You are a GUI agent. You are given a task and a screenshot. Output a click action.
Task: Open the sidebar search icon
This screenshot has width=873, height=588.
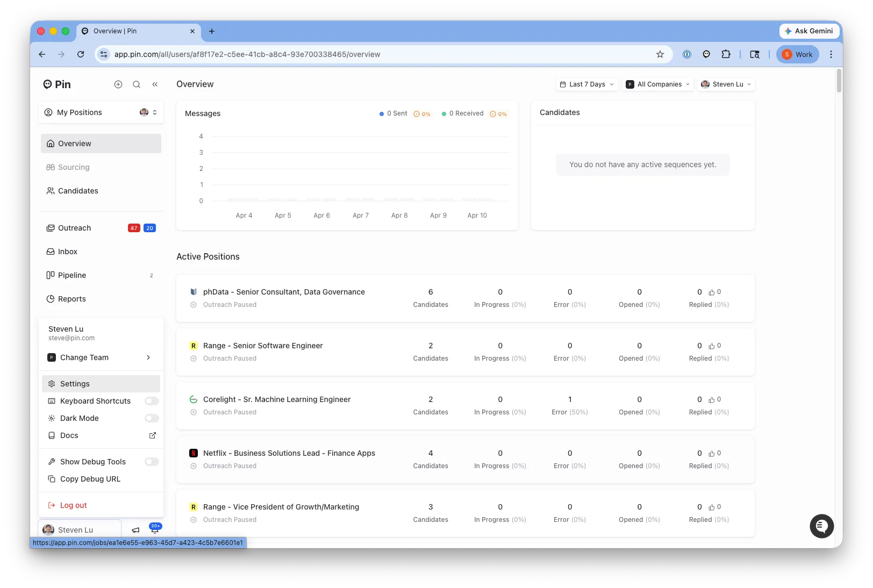[137, 84]
